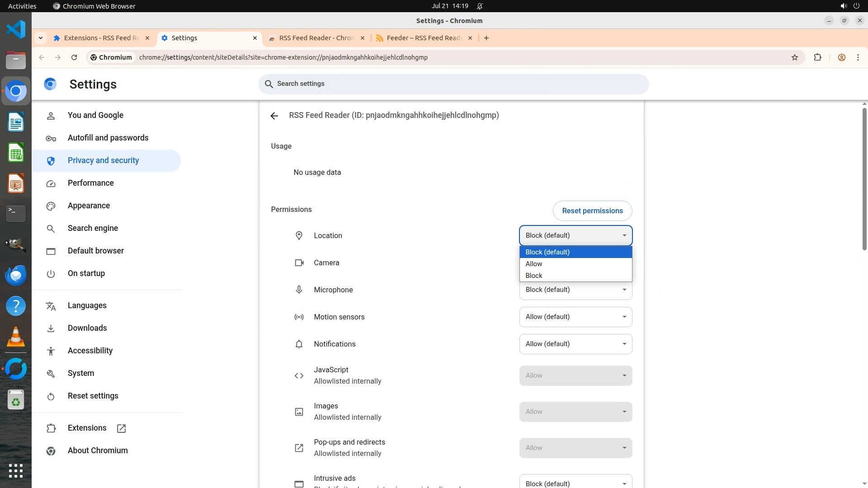The width and height of the screenshot is (868, 488).
Task: Open tab search chevron in tab strip
Action: point(41,38)
